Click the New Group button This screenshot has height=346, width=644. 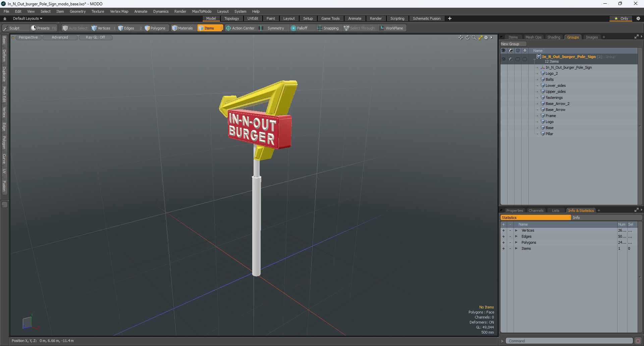click(x=513, y=44)
